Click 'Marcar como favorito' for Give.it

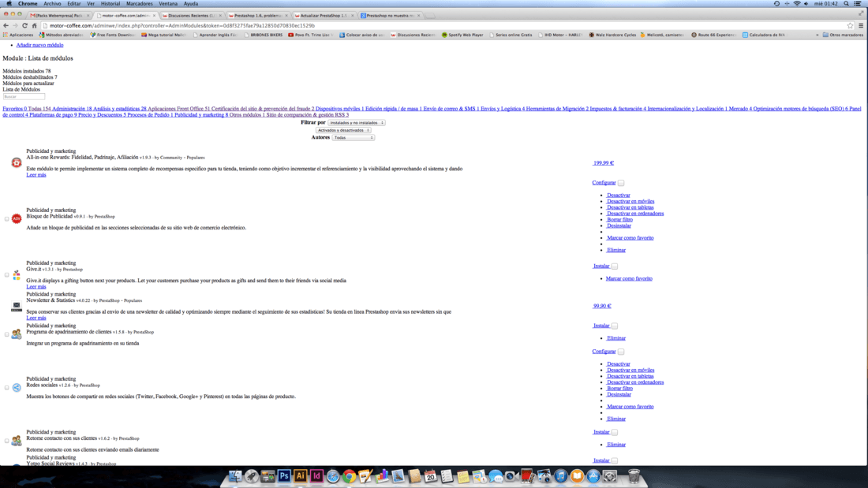629,278
